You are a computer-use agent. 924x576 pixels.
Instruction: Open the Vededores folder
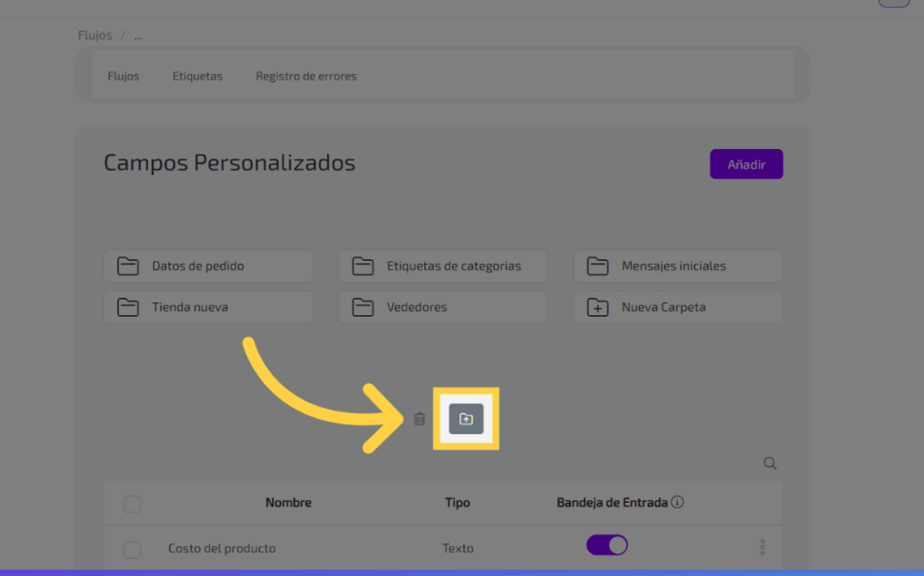click(x=443, y=308)
